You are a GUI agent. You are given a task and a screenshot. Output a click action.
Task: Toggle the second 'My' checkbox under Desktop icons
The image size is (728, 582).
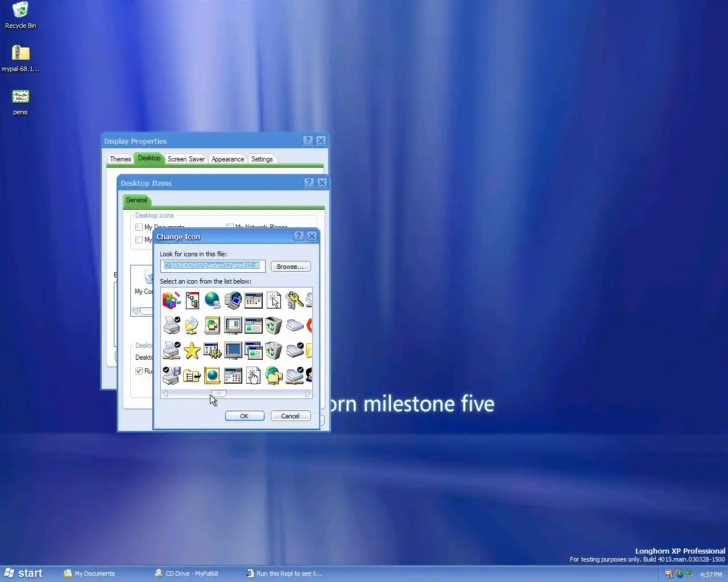click(139, 239)
